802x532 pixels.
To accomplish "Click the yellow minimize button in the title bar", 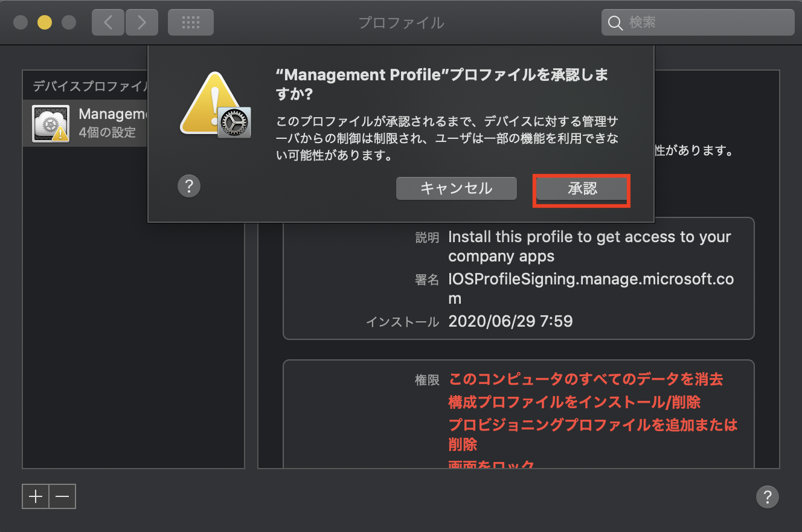I will point(43,22).
